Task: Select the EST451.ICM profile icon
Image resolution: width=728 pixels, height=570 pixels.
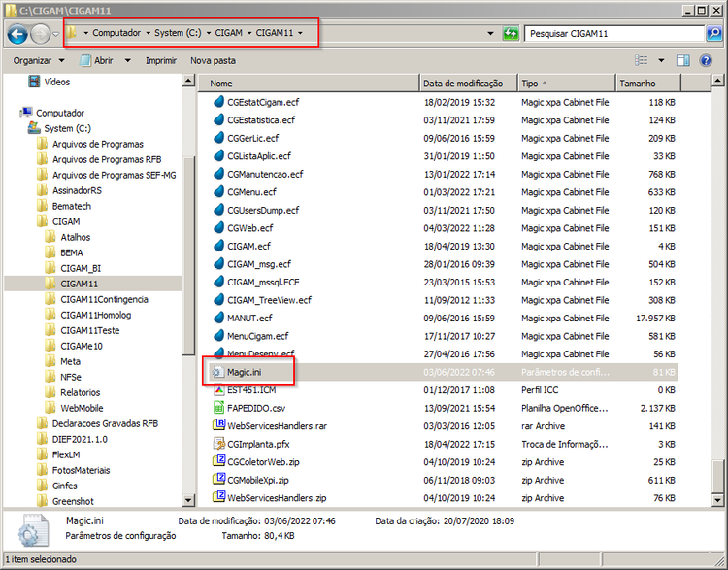Action: pyautogui.click(x=218, y=390)
